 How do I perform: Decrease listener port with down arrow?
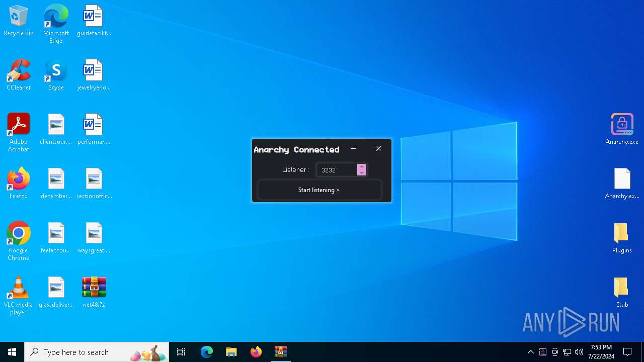pyautogui.click(x=361, y=173)
